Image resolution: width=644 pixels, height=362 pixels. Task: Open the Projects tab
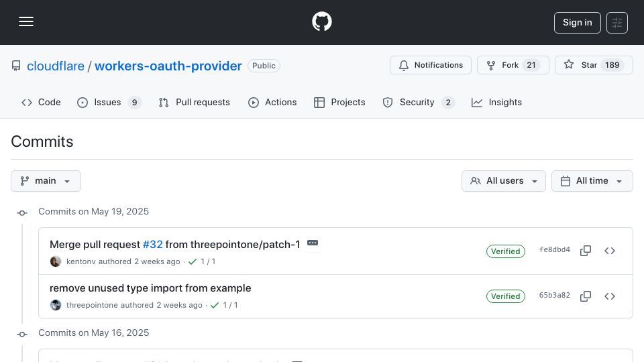(339, 102)
